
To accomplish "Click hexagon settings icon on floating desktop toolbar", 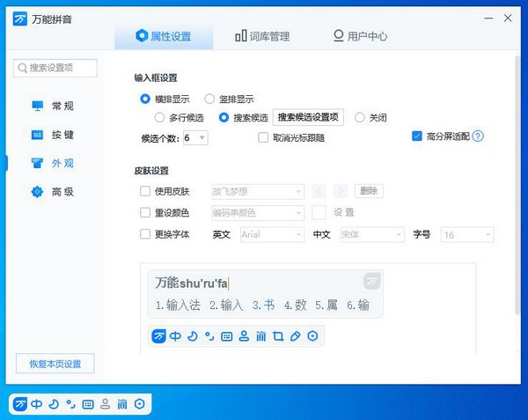I will (x=140, y=404).
